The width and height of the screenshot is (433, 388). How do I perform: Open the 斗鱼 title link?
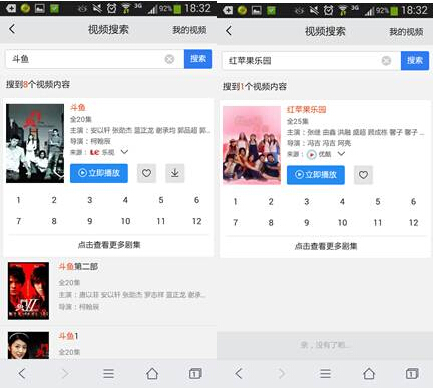pyautogui.click(x=78, y=107)
